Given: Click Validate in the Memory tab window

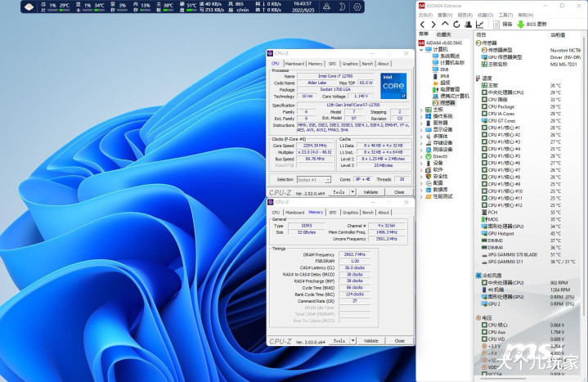Looking at the screenshot, I should coord(370,340).
